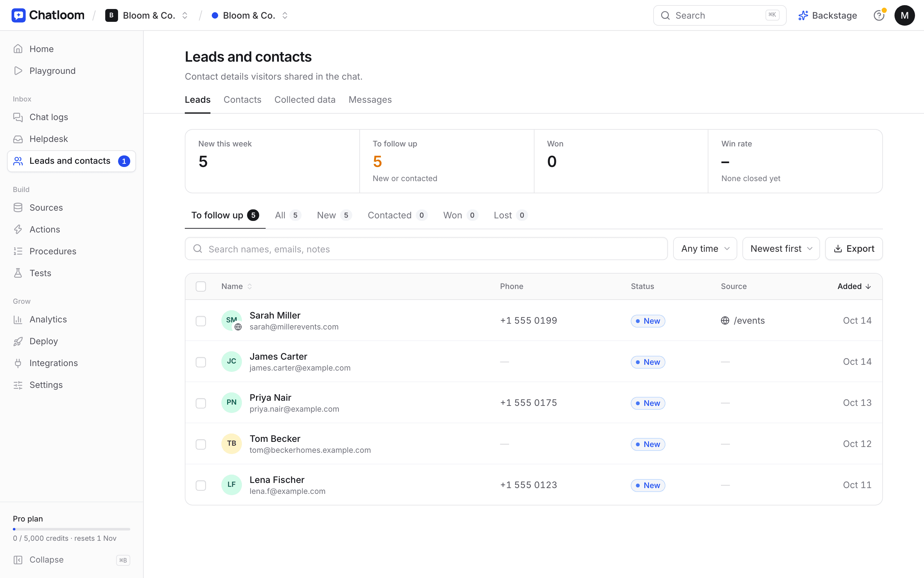Viewport: 924px width, 578px height.
Task: Open the help icon in the top bar
Action: click(x=879, y=15)
